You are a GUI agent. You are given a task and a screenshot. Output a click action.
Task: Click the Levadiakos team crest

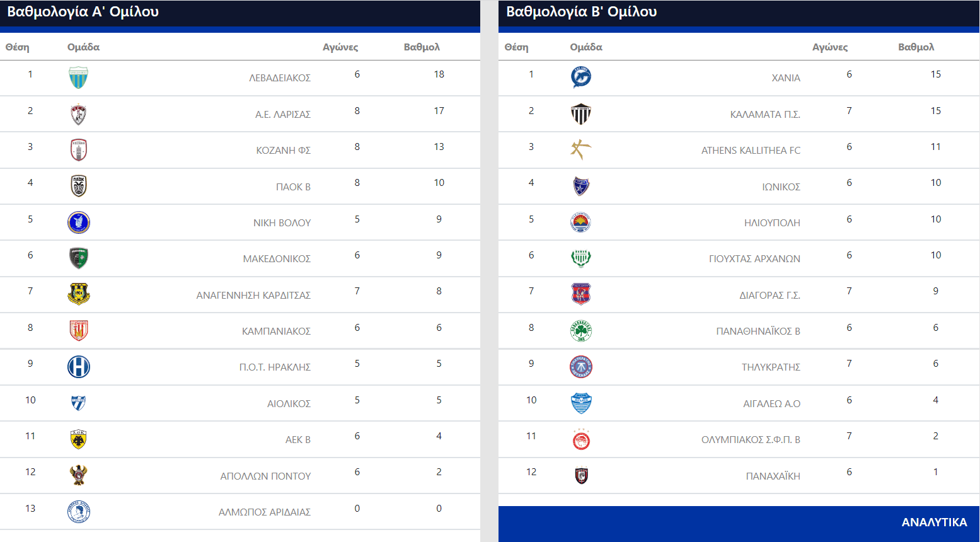pyautogui.click(x=78, y=78)
